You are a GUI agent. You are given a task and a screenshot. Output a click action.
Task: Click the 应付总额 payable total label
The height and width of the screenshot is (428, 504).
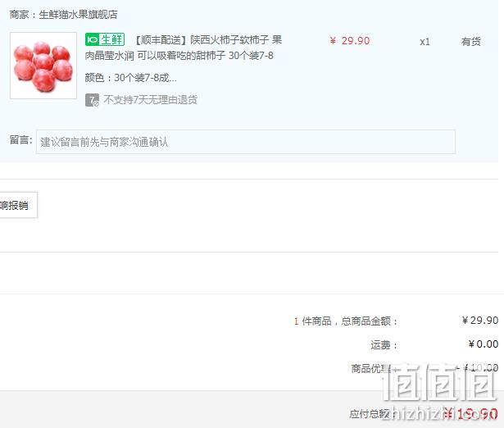coord(370,414)
